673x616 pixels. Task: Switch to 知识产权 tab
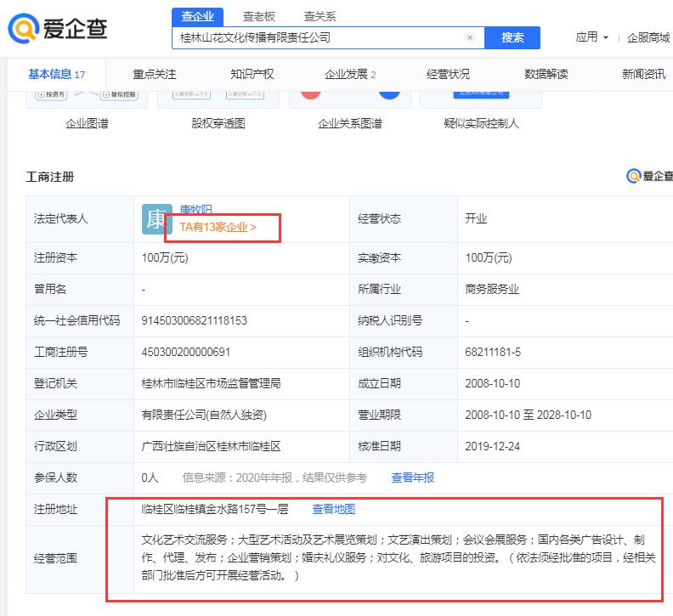point(252,74)
